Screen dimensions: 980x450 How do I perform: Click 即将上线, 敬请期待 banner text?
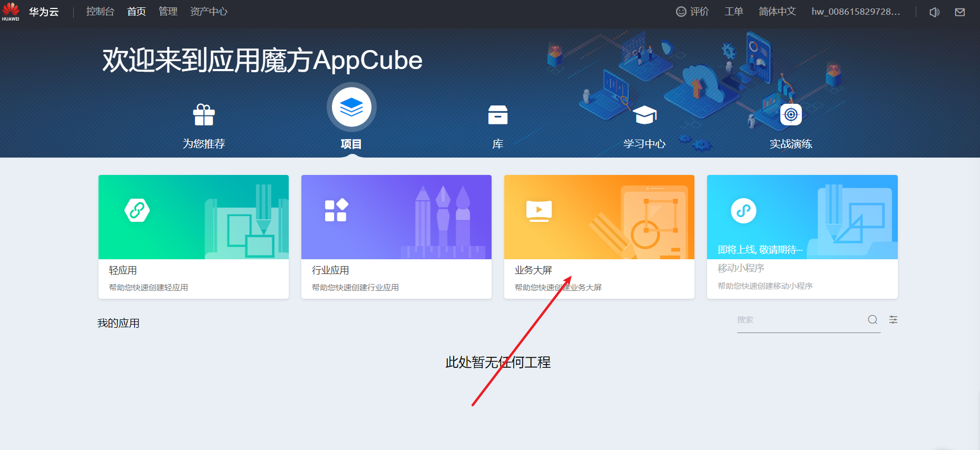pyautogui.click(x=760, y=250)
